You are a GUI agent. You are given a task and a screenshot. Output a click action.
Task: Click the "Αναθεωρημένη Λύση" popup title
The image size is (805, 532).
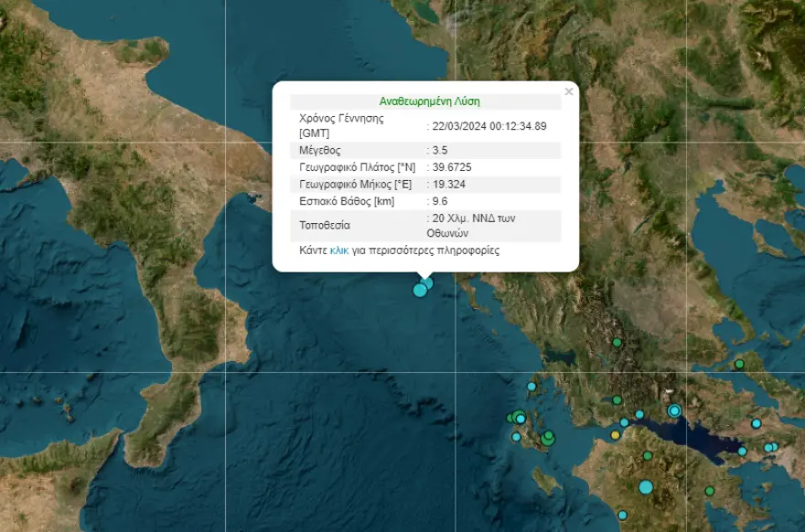tap(429, 101)
